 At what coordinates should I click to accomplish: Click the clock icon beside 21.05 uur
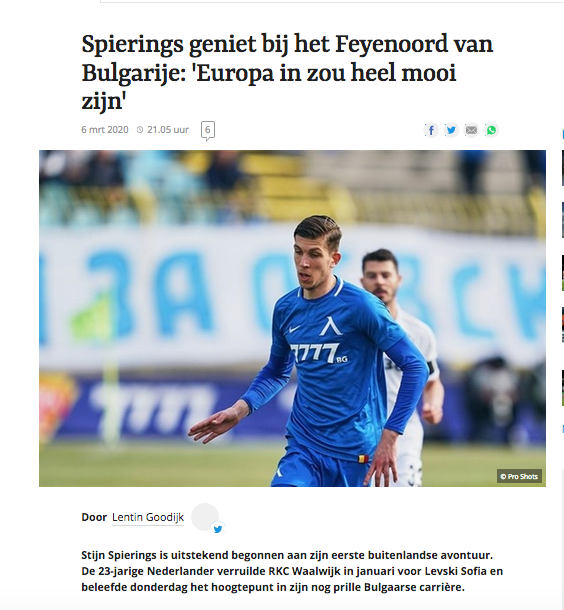tap(140, 130)
